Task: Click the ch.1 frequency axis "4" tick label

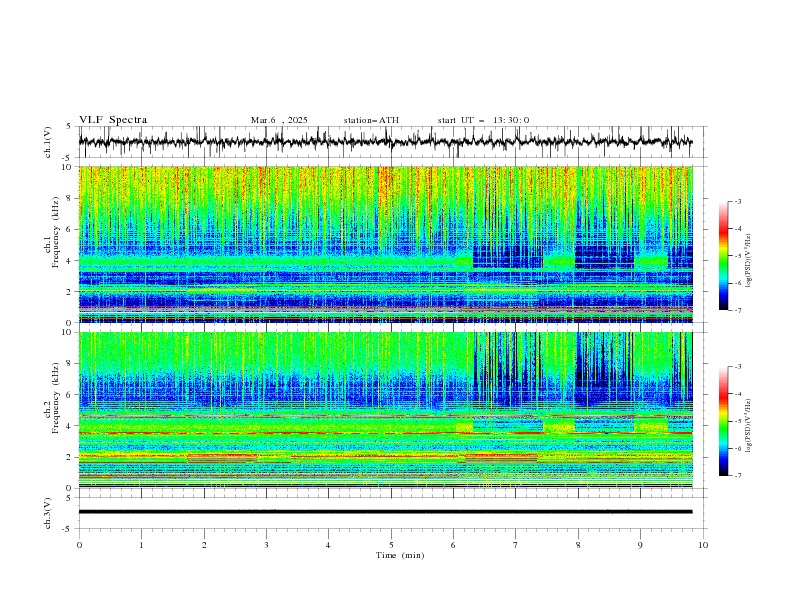Action: (69, 261)
